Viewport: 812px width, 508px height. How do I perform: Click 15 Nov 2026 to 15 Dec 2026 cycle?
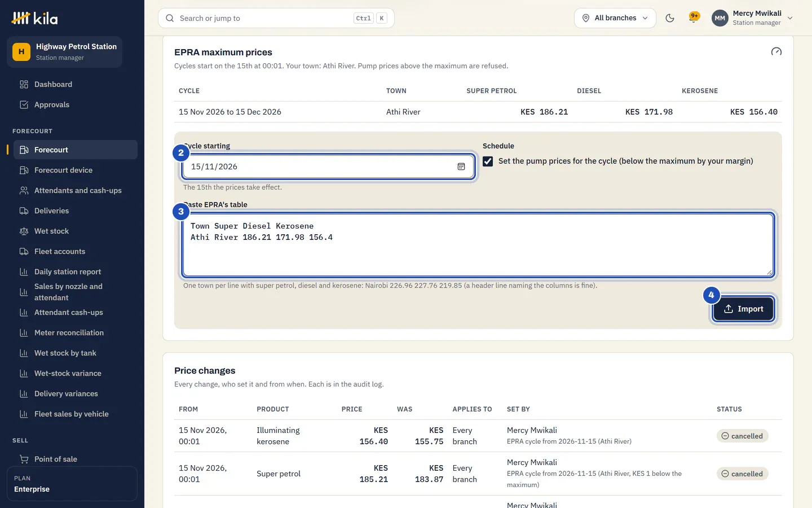pos(230,112)
